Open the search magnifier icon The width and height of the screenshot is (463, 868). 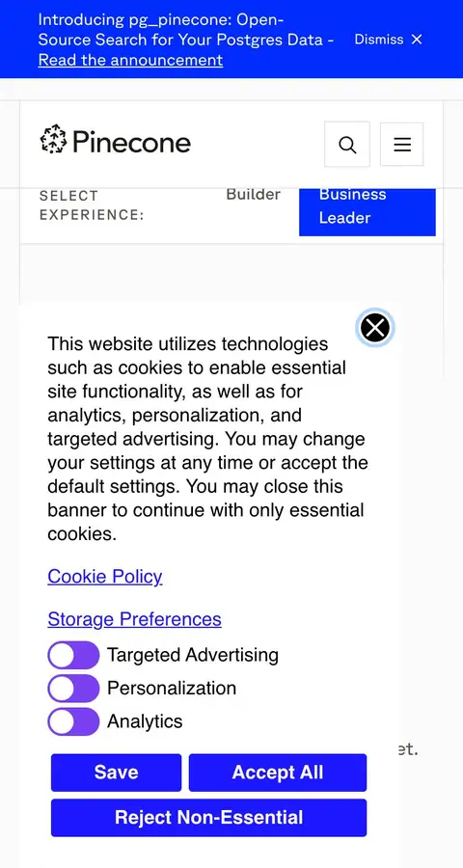(347, 145)
